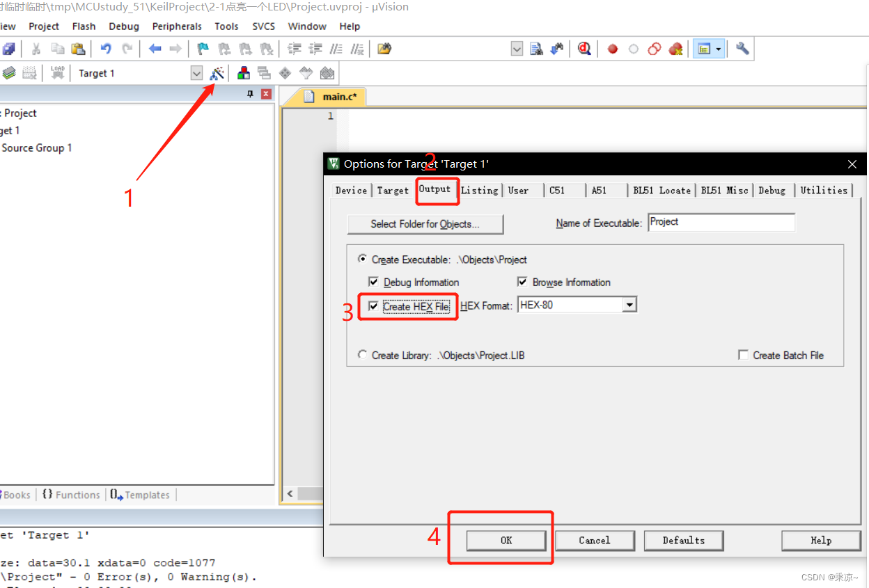Open Configuration with the wrench icon
869x588 pixels.
click(x=742, y=49)
